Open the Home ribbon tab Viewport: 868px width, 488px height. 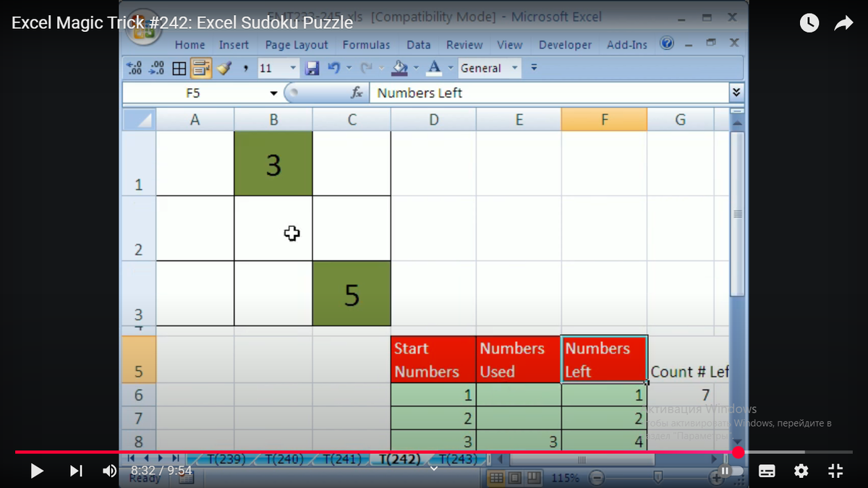pos(190,45)
